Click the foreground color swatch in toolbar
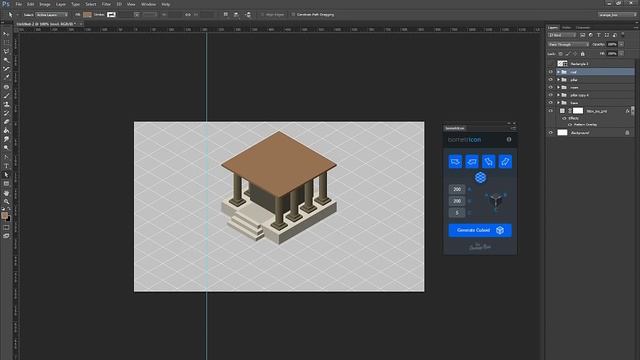Screen dimensions: 640x360 coord(4,215)
